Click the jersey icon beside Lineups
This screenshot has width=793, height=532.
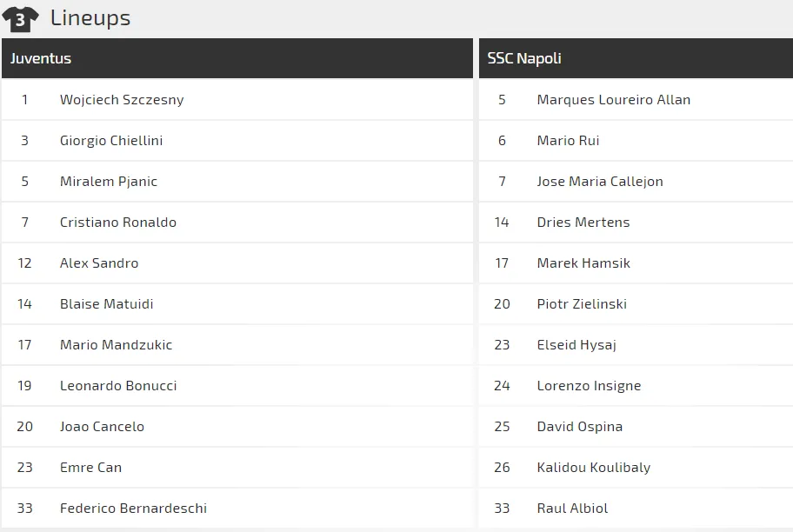(20, 18)
